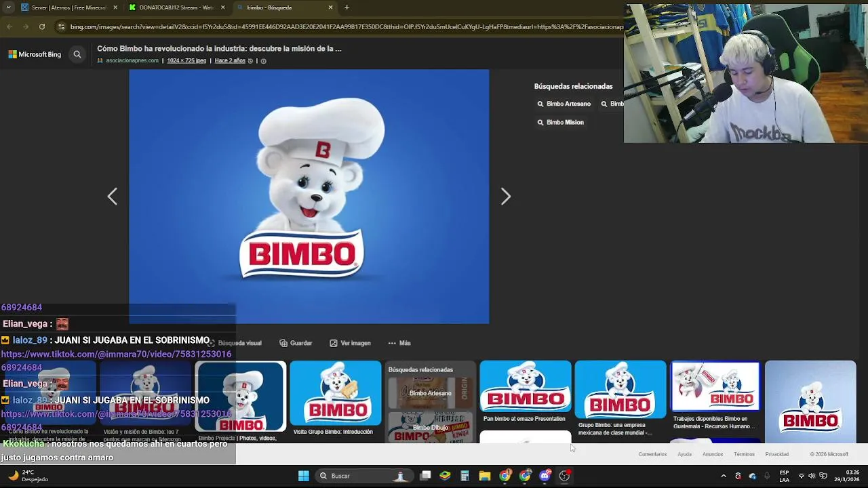Open the Más options menu

399,343
